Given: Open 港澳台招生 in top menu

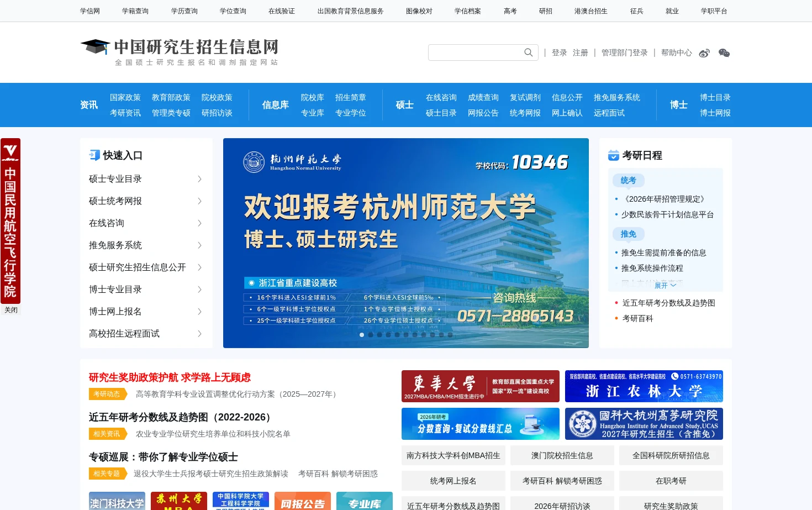Looking at the screenshot, I should (x=591, y=11).
